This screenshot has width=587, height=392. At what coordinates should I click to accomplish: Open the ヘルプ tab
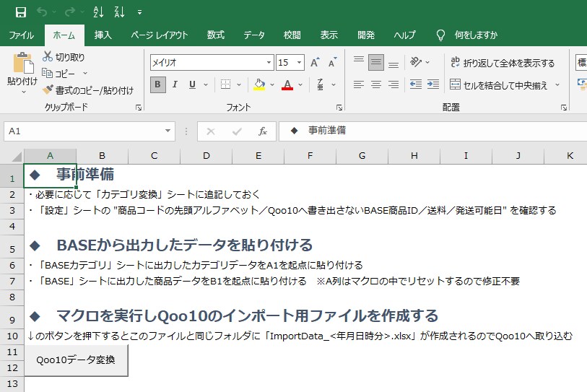[x=404, y=35]
